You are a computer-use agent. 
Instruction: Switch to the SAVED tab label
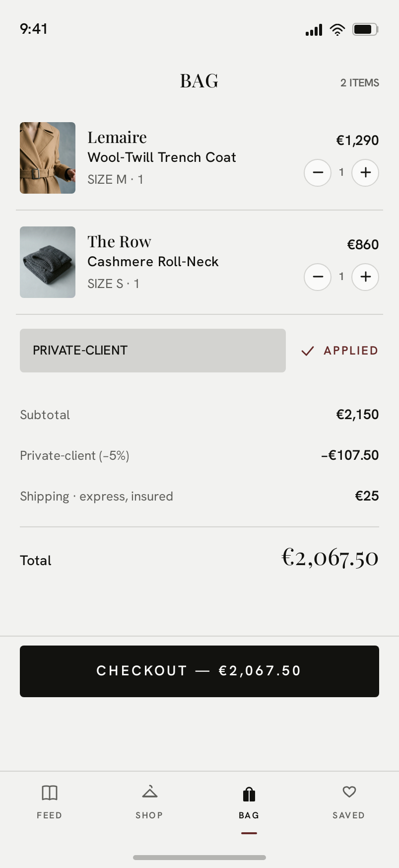point(349,815)
